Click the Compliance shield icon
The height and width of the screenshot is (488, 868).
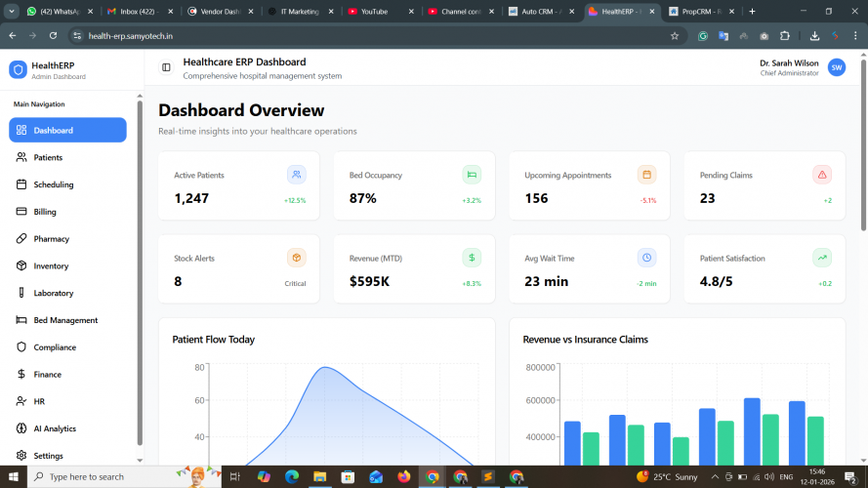coord(21,346)
